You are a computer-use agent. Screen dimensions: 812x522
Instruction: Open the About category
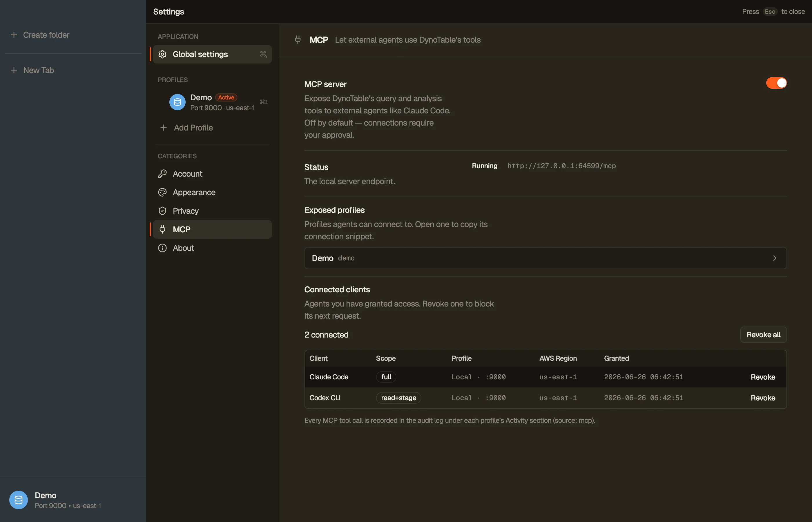click(212, 248)
